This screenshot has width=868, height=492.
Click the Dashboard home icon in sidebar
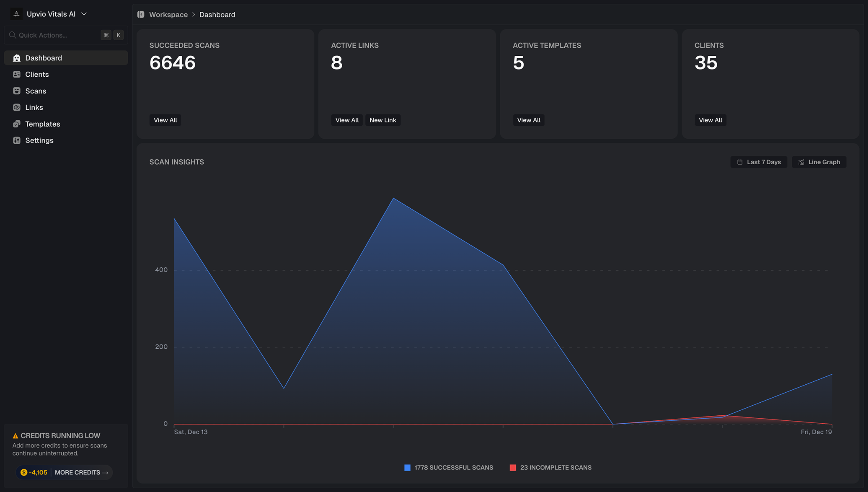17,58
